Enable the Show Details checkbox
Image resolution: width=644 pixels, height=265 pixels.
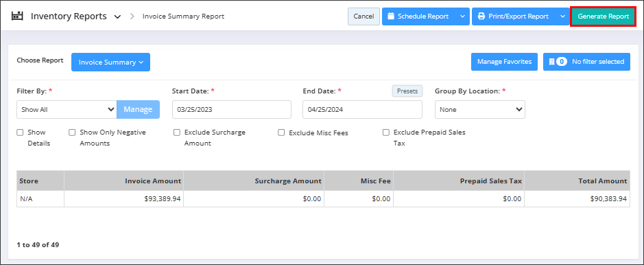(x=20, y=132)
